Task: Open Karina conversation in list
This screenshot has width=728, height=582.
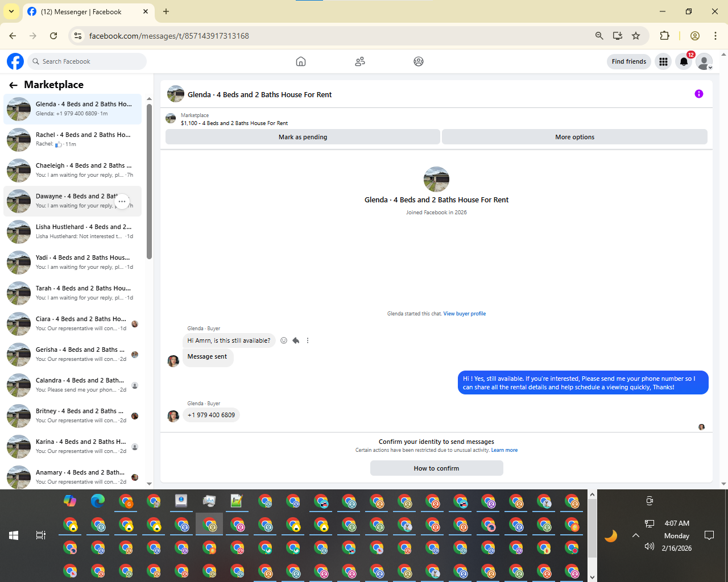Action: [73, 447]
